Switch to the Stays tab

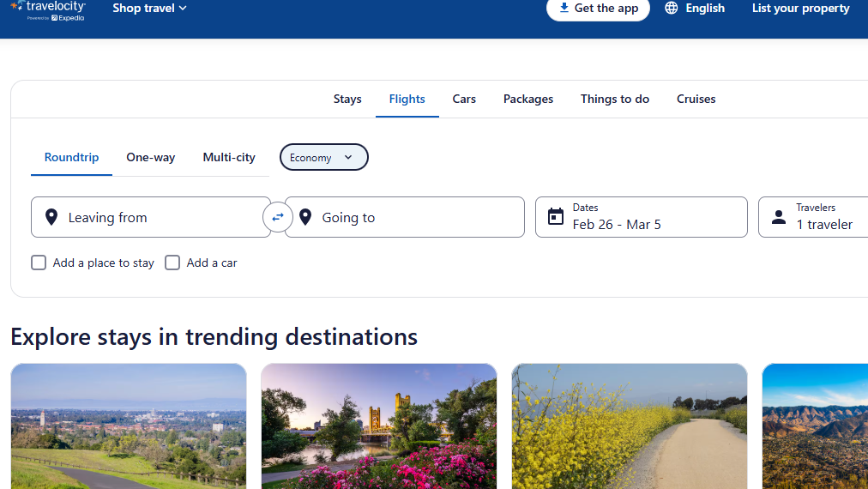[x=347, y=100]
